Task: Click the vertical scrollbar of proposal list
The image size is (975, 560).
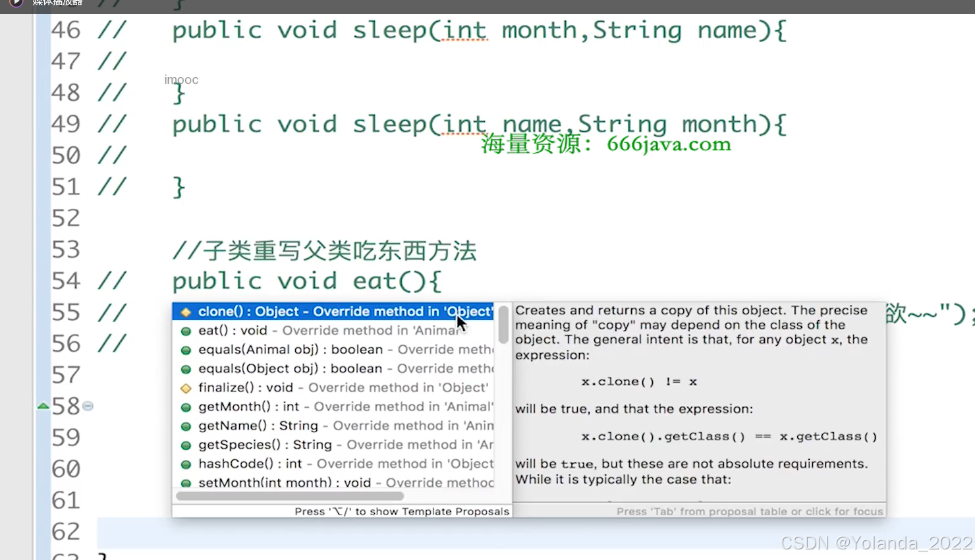Action: (x=503, y=324)
